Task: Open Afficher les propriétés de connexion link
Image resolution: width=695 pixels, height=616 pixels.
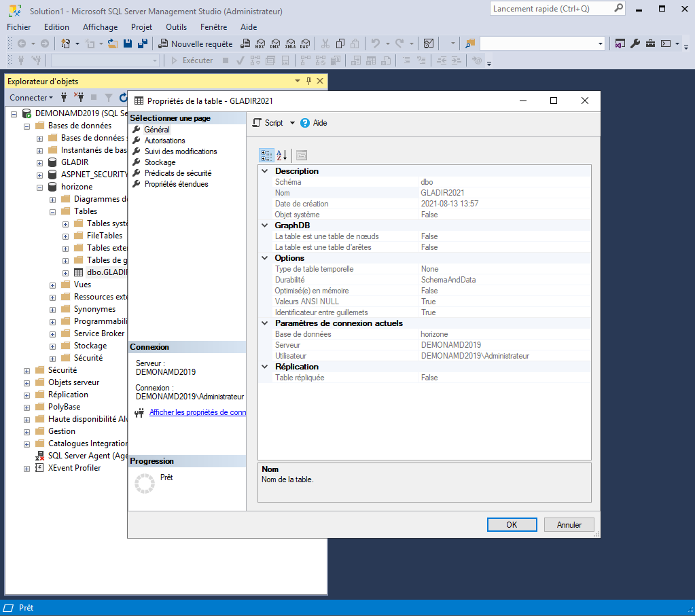Action: (197, 412)
